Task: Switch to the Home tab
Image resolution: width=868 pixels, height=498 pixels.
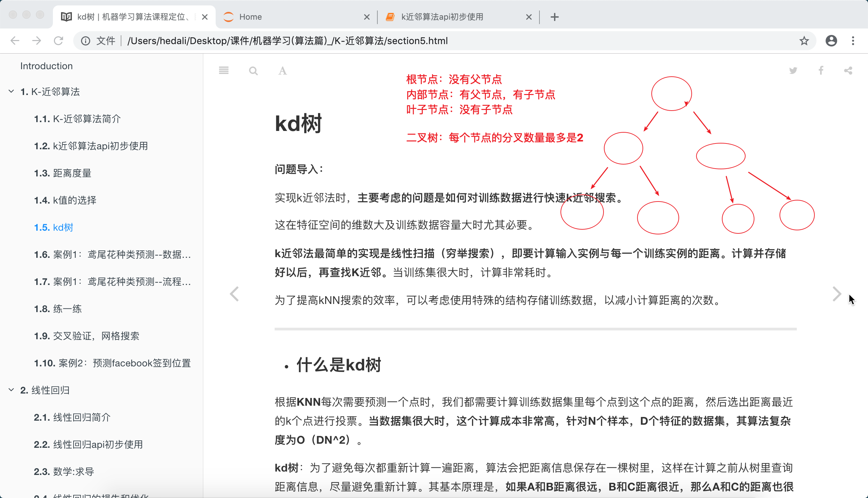Action: [x=294, y=17]
